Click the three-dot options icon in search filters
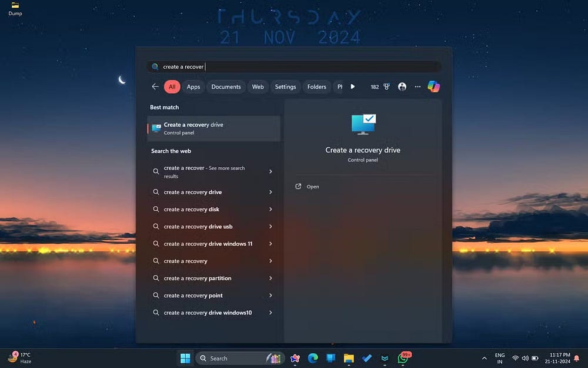 [417, 87]
